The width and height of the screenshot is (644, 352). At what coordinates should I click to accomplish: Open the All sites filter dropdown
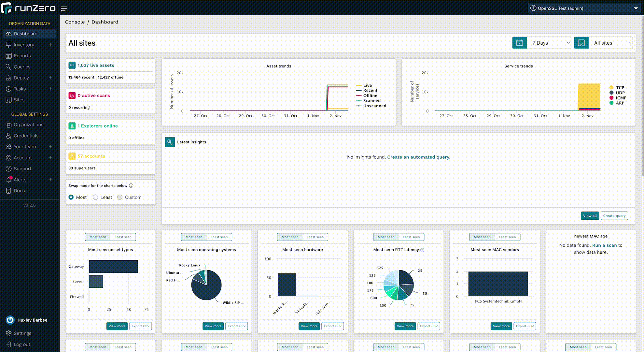611,43
